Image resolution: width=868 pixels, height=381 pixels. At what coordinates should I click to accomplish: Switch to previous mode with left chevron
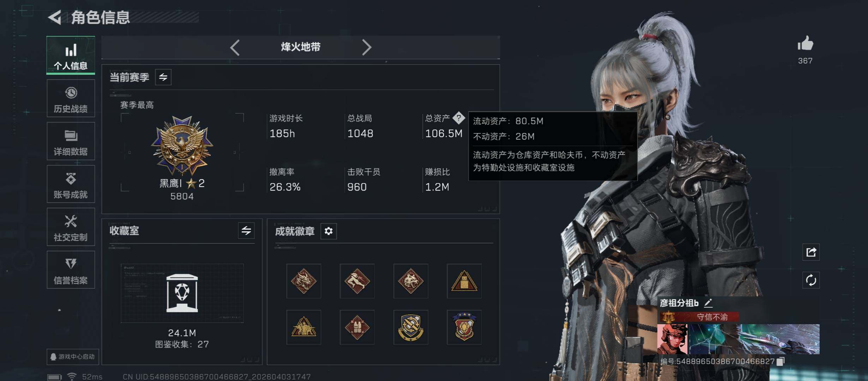pyautogui.click(x=235, y=47)
